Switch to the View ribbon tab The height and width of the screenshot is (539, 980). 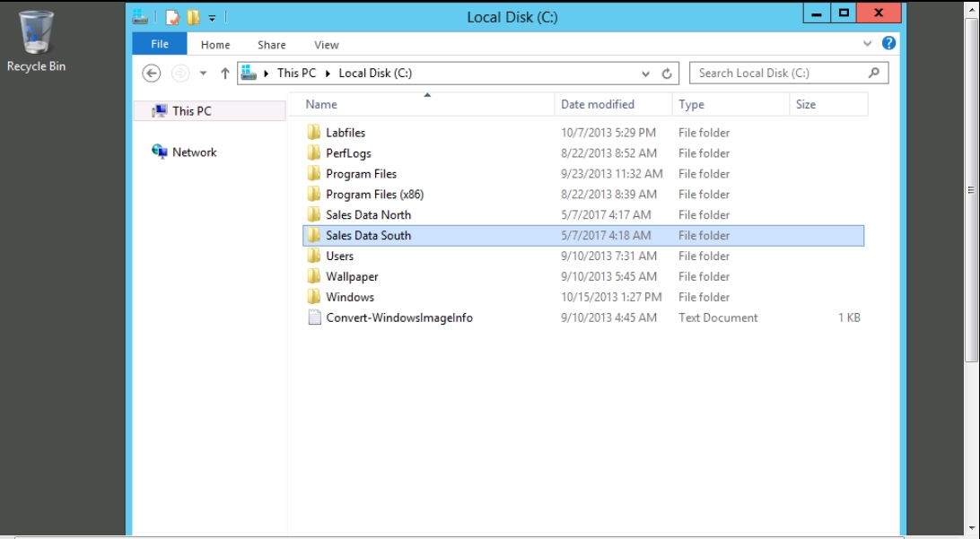click(327, 45)
